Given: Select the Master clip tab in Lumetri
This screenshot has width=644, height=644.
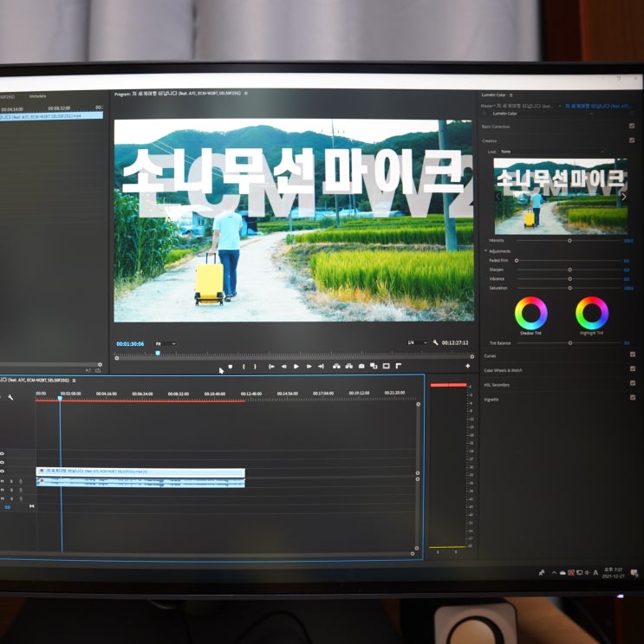Looking at the screenshot, I should click(x=518, y=106).
